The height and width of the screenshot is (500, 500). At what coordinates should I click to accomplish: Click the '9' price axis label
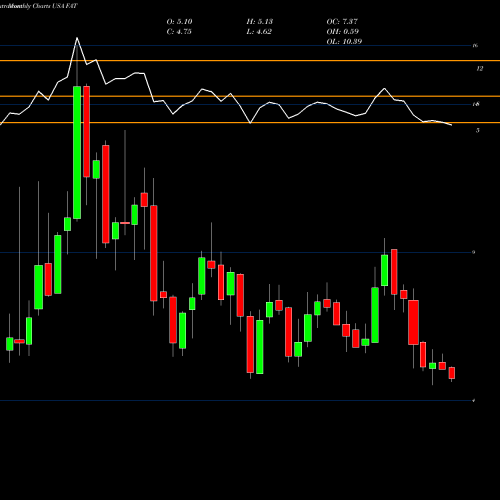click(473, 252)
